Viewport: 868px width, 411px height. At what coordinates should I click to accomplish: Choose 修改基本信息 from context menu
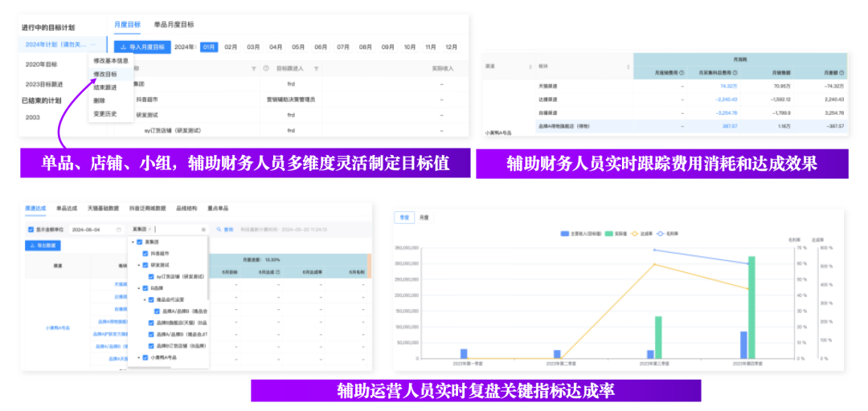[x=111, y=60]
